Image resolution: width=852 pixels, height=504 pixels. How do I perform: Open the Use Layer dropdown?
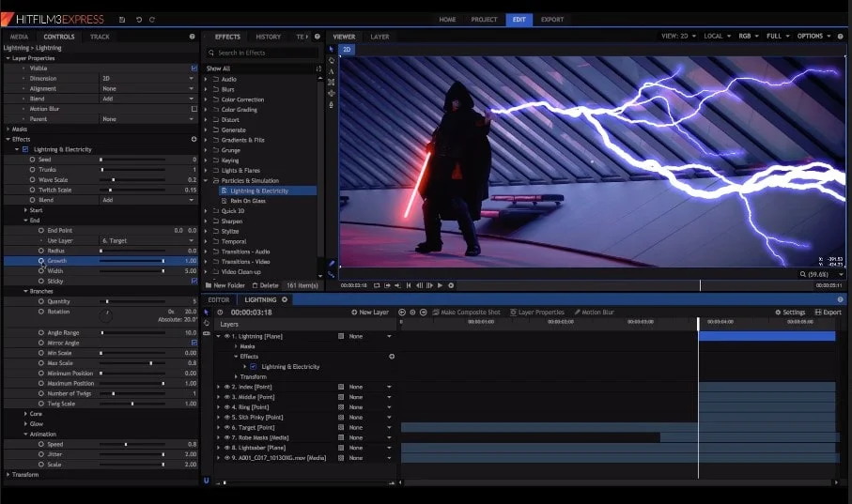click(x=147, y=240)
